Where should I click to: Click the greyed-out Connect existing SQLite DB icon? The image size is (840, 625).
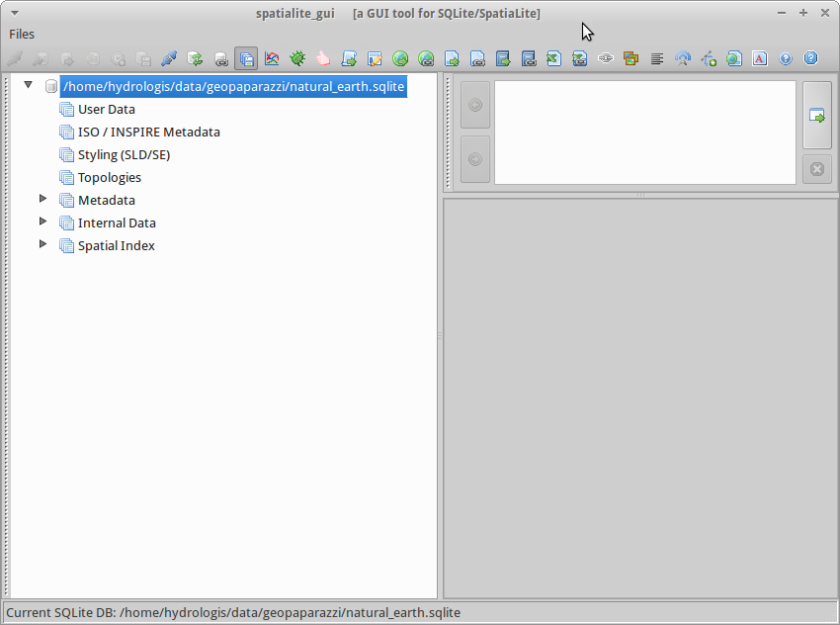coord(15,58)
